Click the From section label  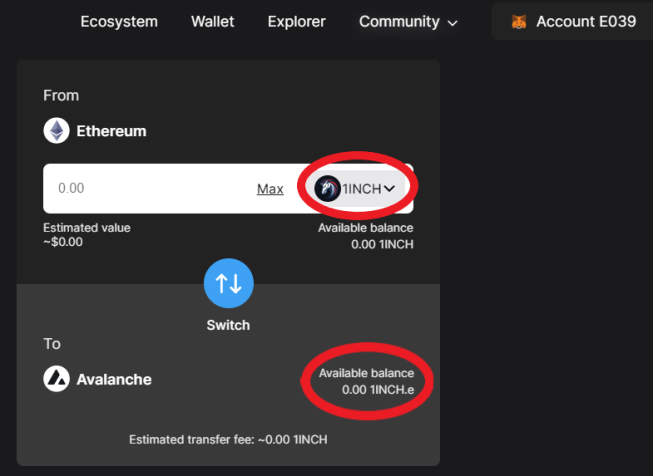point(61,95)
